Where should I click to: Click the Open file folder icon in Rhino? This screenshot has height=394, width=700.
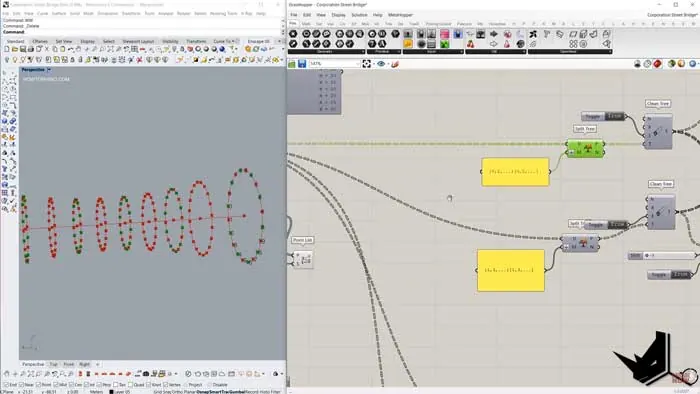coord(14,49)
